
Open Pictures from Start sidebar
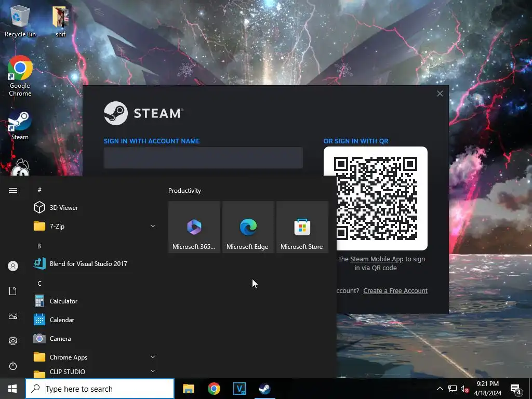pos(13,316)
